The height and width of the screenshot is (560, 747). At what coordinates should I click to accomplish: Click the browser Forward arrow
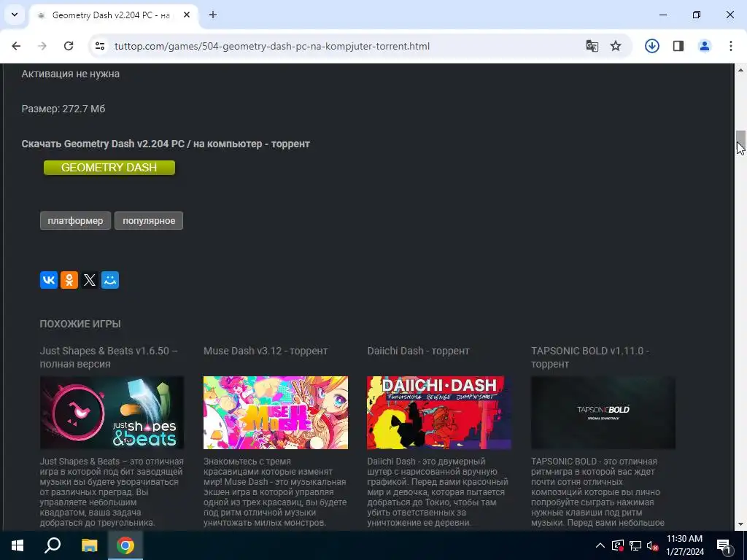click(x=42, y=46)
